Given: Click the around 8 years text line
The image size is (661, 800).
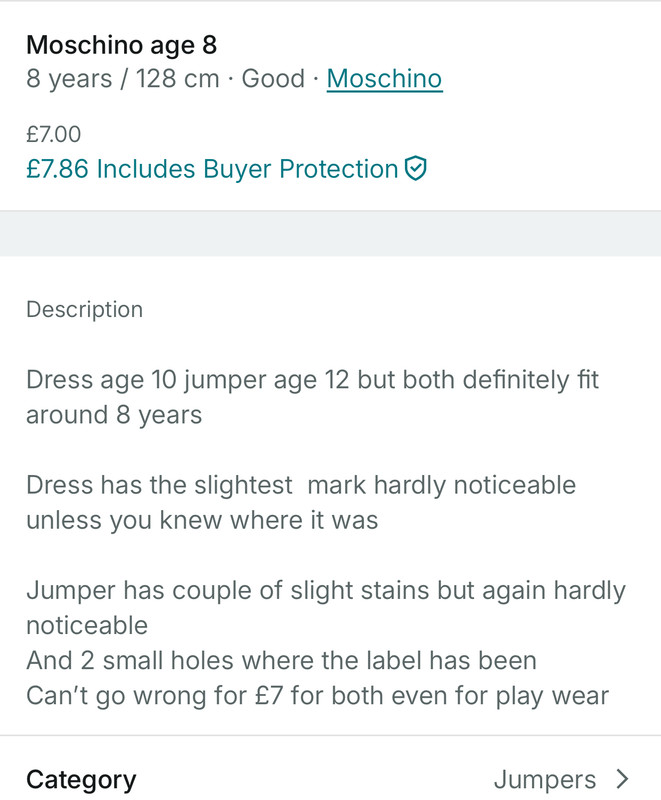Looking at the screenshot, I should (x=114, y=415).
